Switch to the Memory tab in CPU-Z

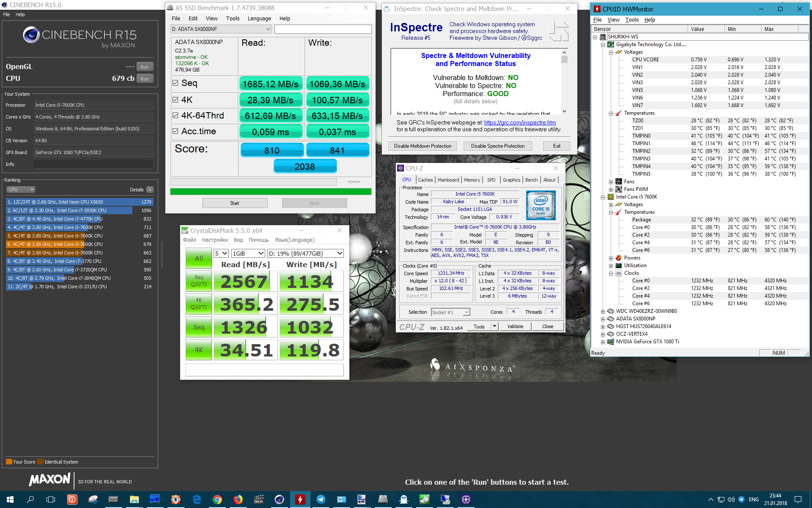click(472, 180)
